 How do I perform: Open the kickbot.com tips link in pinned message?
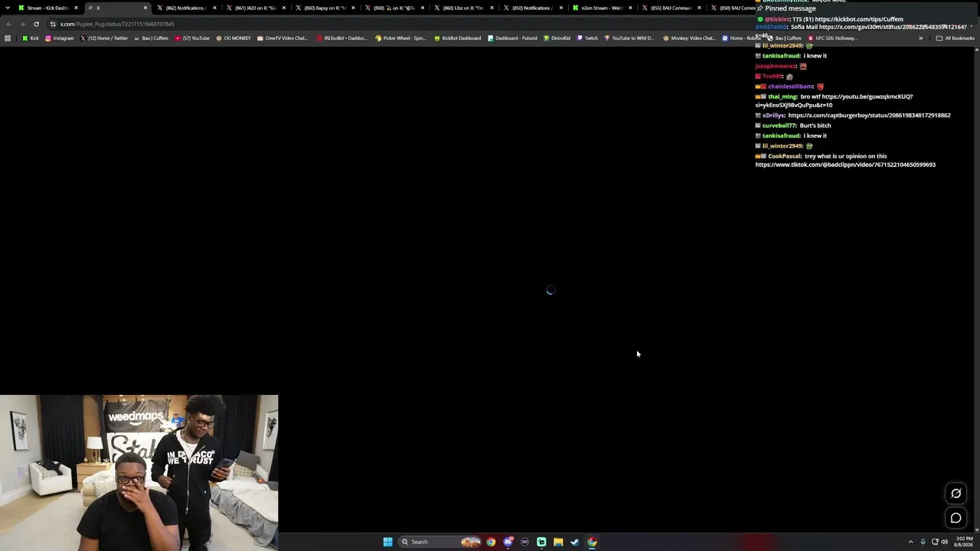click(858, 19)
